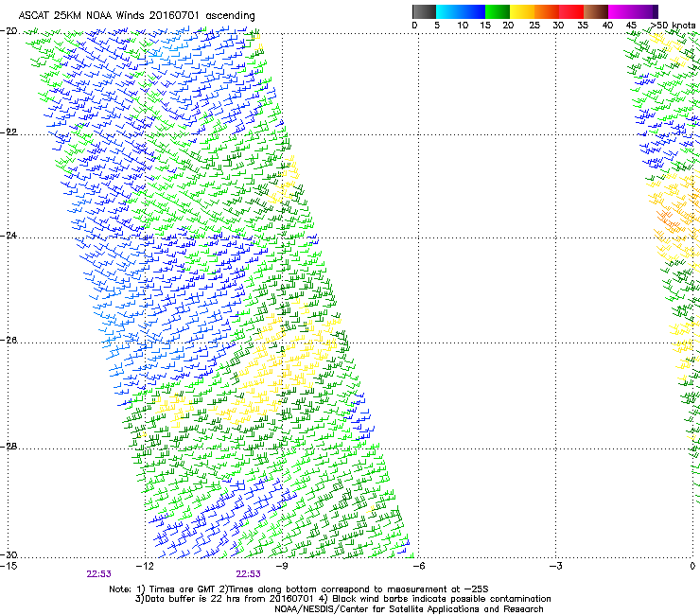Viewport: 700px width, 615px height.
Task: Click the -12 longitude axis label
Action: coord(145,566)
